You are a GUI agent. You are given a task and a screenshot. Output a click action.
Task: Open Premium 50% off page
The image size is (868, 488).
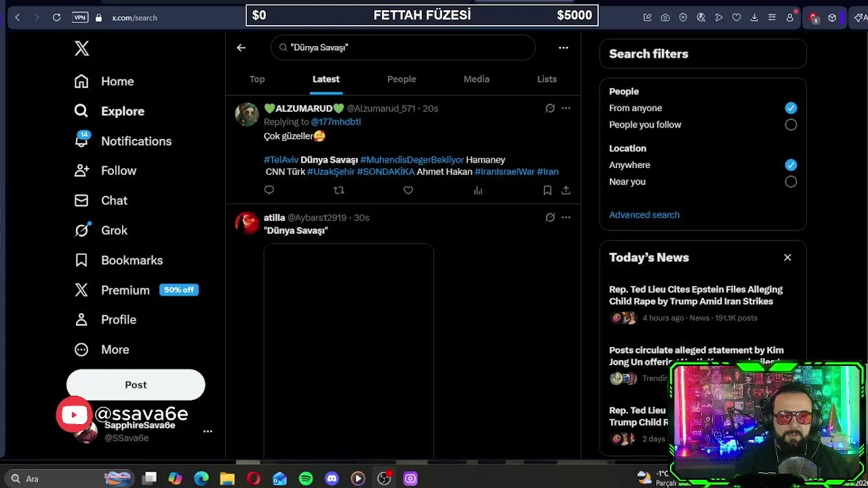136,290
